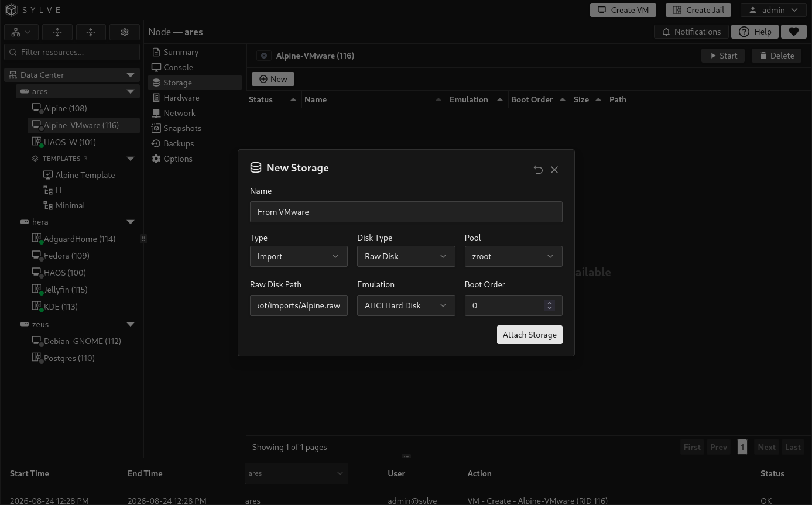Click the New storage button

coord(273,79)
